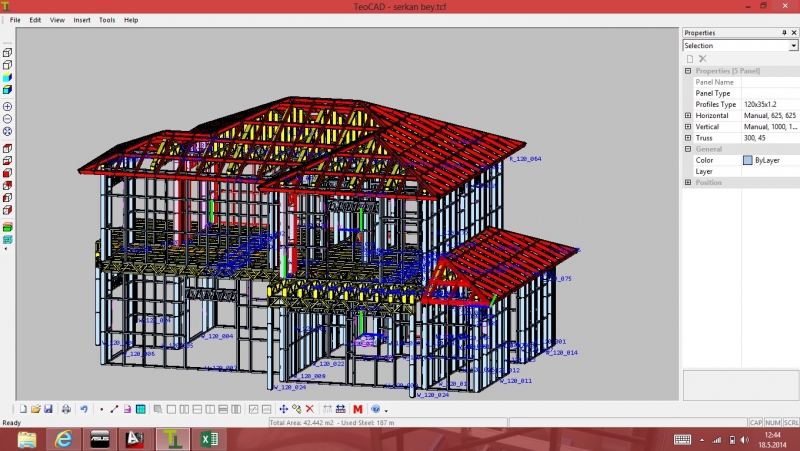The width and height of the screenshot is (800, 451).
Task: Pin the Properties panel with pushpin
Action: (x=784, y=33)
